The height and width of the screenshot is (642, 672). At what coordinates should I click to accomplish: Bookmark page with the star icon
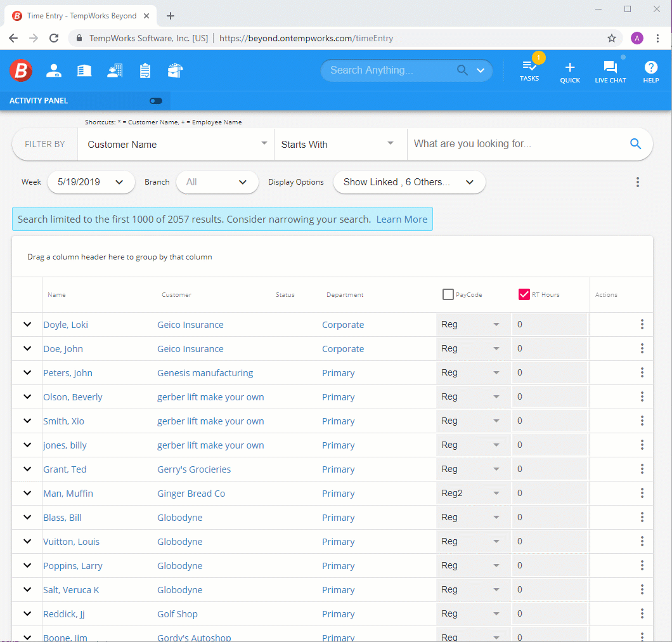click(612, 38)
